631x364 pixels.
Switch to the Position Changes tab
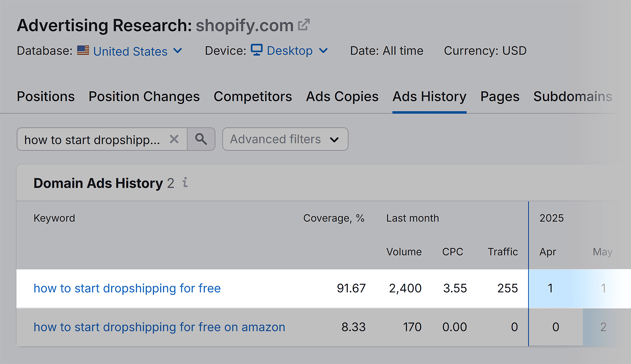pyautogui.click(x=144, y=96)
